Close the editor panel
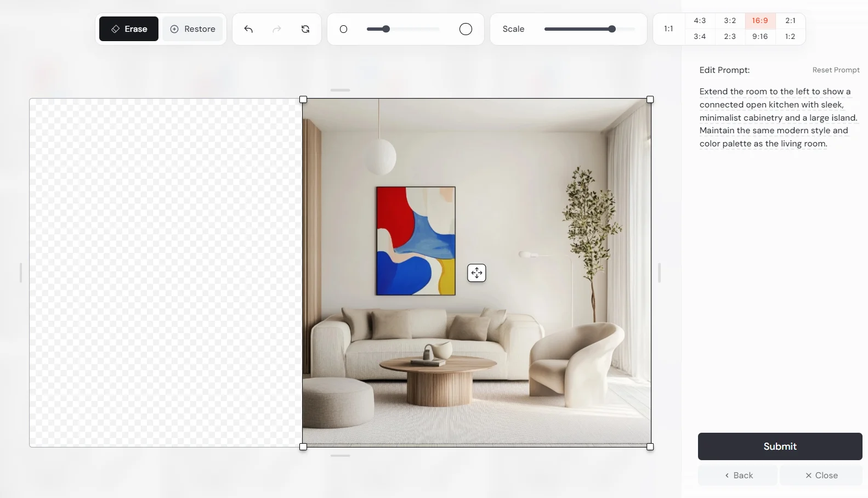Image resolution: width=868 pixels, height=498 pixels. 821,476
